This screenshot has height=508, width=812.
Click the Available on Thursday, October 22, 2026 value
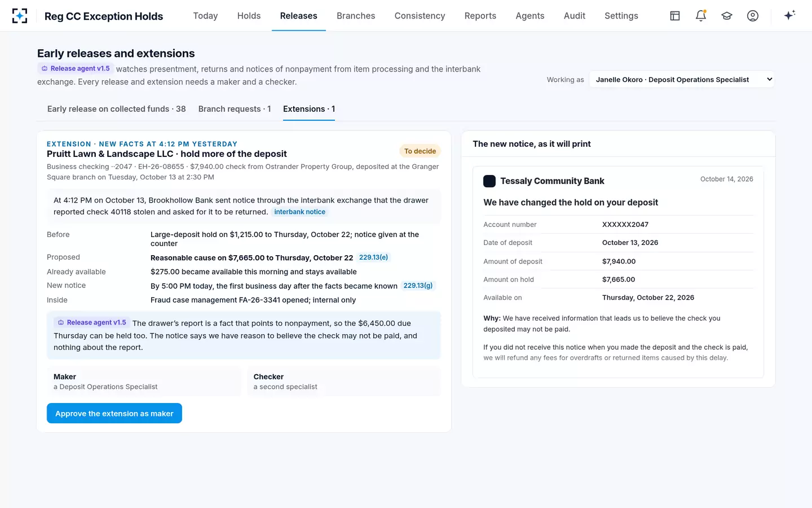(648, 297)
